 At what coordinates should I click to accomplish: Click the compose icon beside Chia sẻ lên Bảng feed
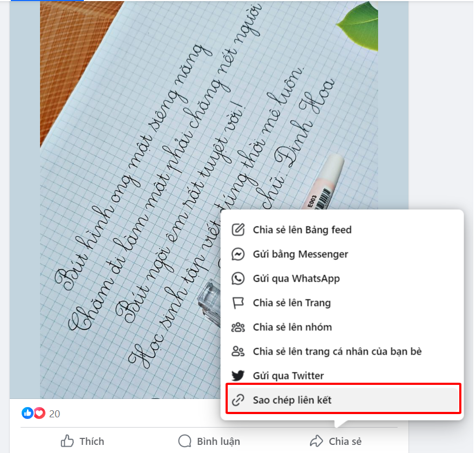pyautogui.click(x=238, y=230)
